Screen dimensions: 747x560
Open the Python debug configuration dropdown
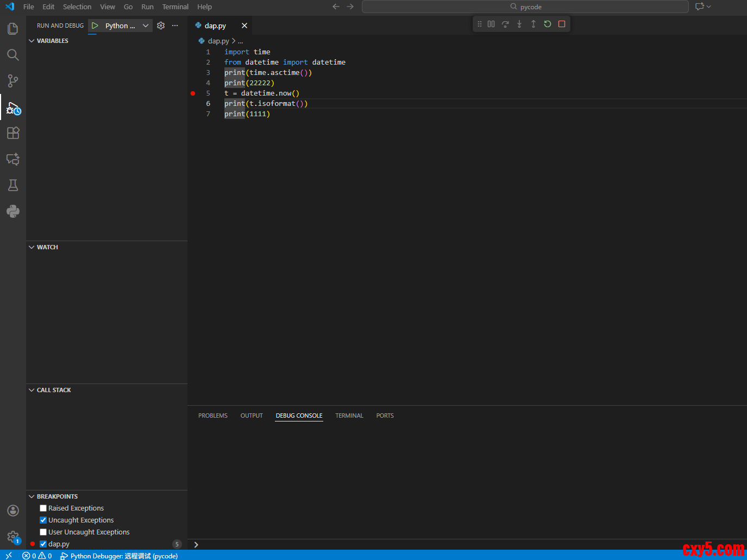[x=145, y=26]
